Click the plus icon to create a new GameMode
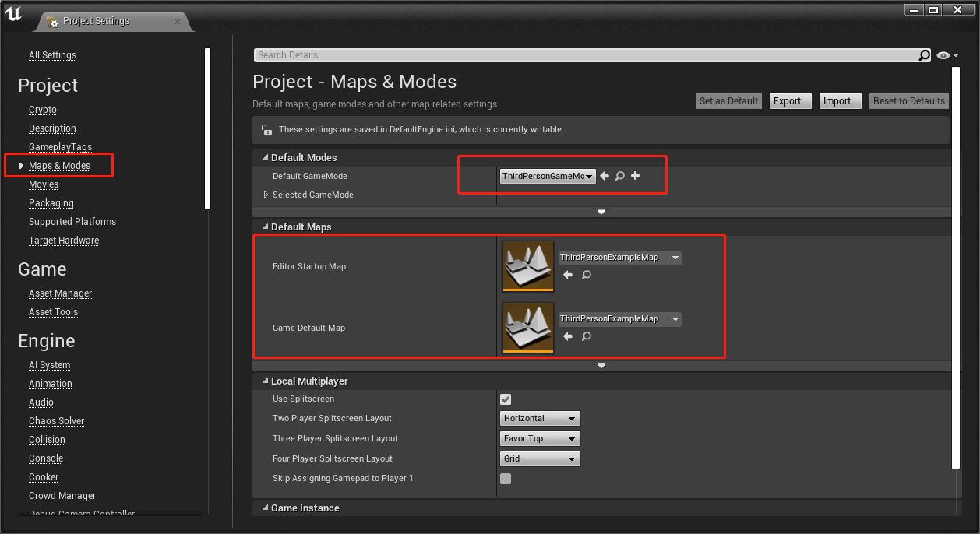Screen dimensions: 980x534 [635, 176]
